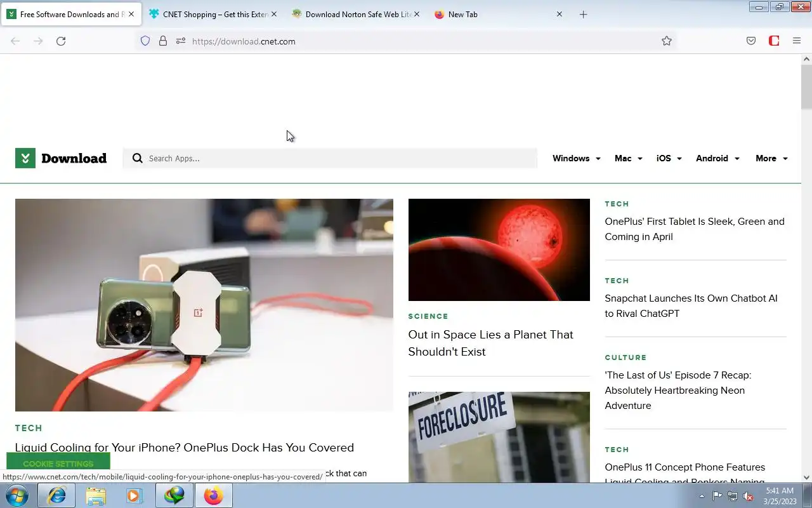Screen dimensions: 812x508
Task: Click the network tray icon
Action: point(733,496)
